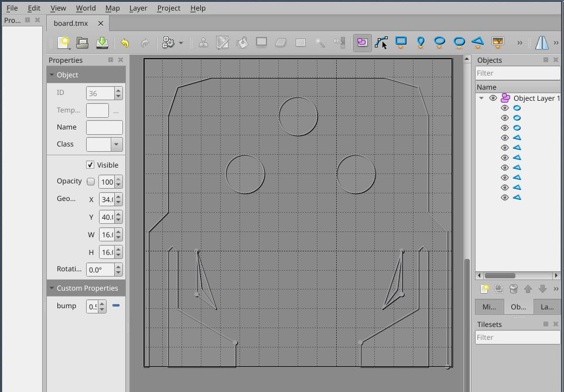The height and width of the screenshot is (392, 564).
Task: Collapse the Custom Properties section
Action: pos(52,288)
